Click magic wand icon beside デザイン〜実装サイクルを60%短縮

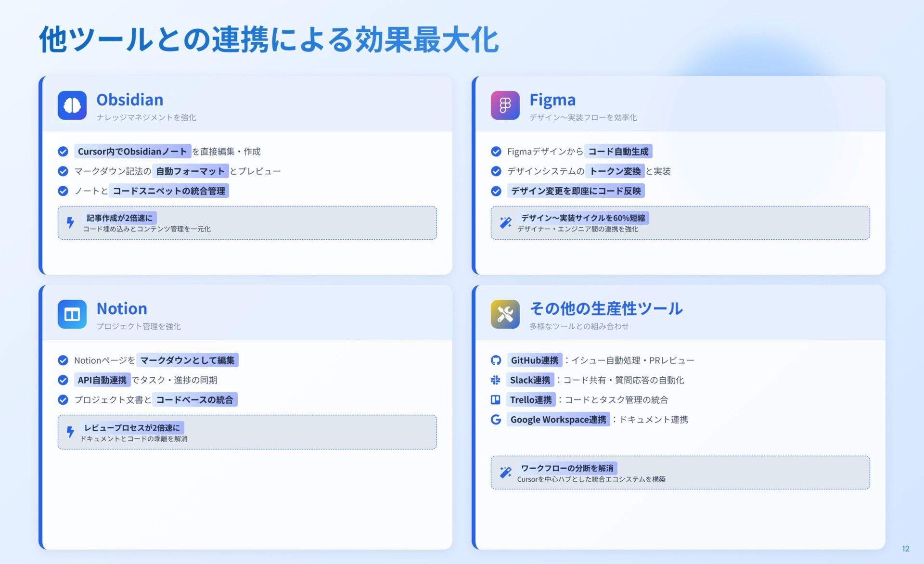pos(505,222)
